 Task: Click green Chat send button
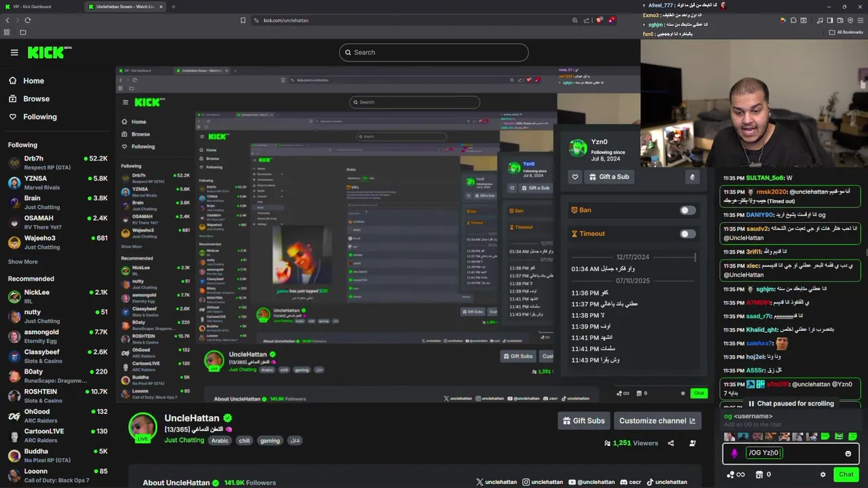pos(846,474)
